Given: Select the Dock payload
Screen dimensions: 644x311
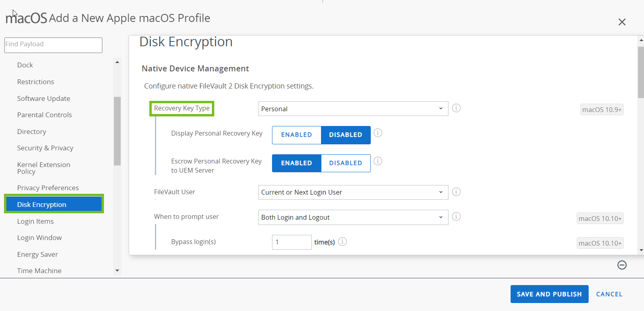Looking at the screenshot, I should 25,65.
